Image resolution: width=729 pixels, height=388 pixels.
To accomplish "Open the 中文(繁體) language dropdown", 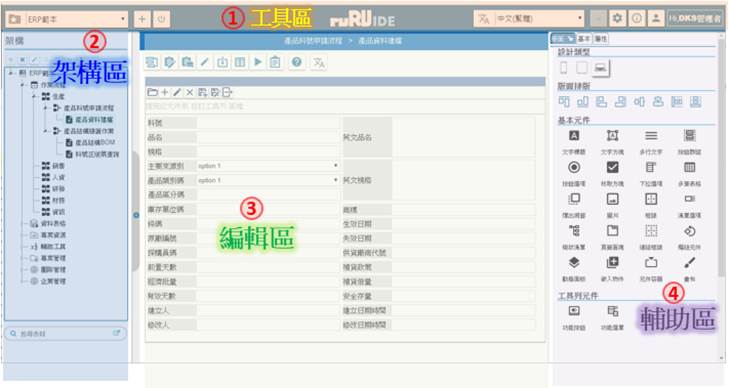I will 530,19.
